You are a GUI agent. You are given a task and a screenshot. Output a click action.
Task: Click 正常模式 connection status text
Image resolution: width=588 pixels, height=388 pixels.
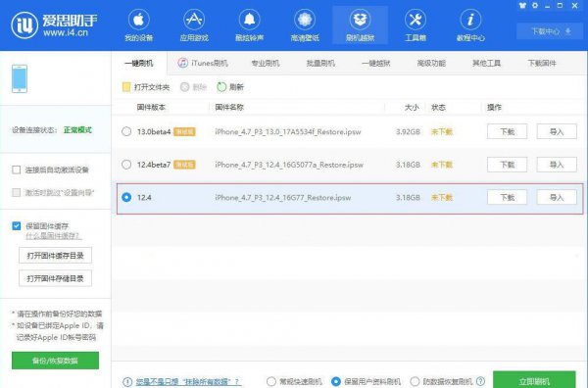(77, 130)
